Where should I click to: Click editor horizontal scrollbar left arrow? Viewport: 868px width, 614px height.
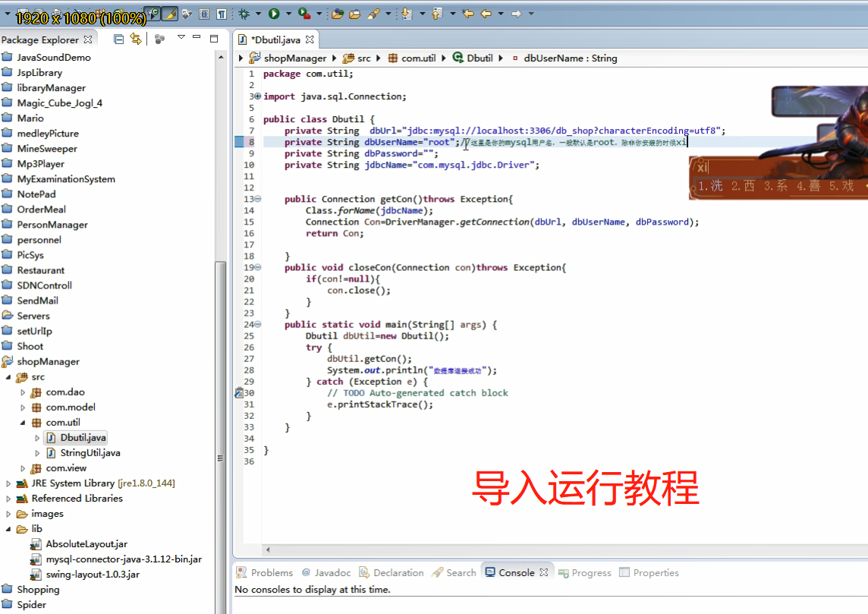click(x=268, y=549)
